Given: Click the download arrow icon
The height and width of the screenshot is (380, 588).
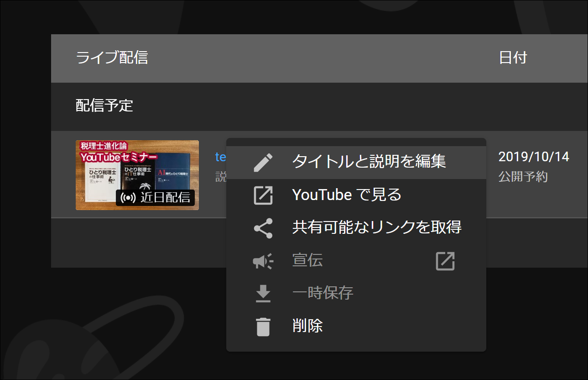Looking at the screenshot, I should [263, 294].
